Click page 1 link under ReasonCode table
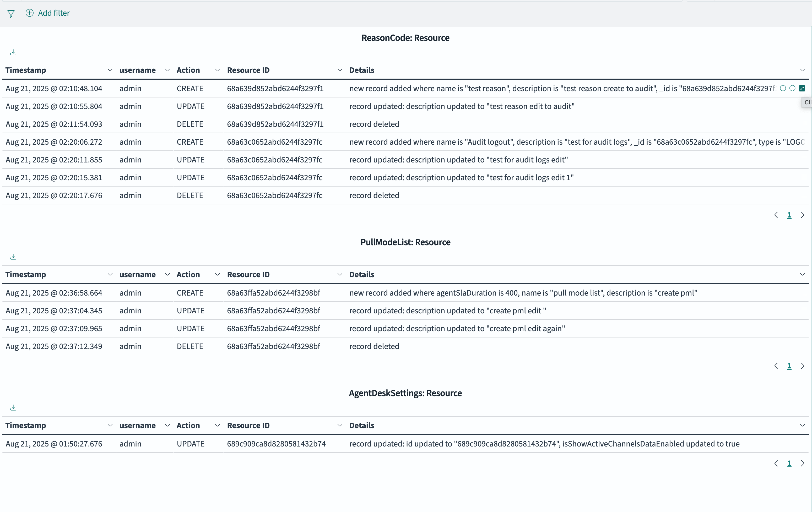Screen dimensions: 812x512 789,215
